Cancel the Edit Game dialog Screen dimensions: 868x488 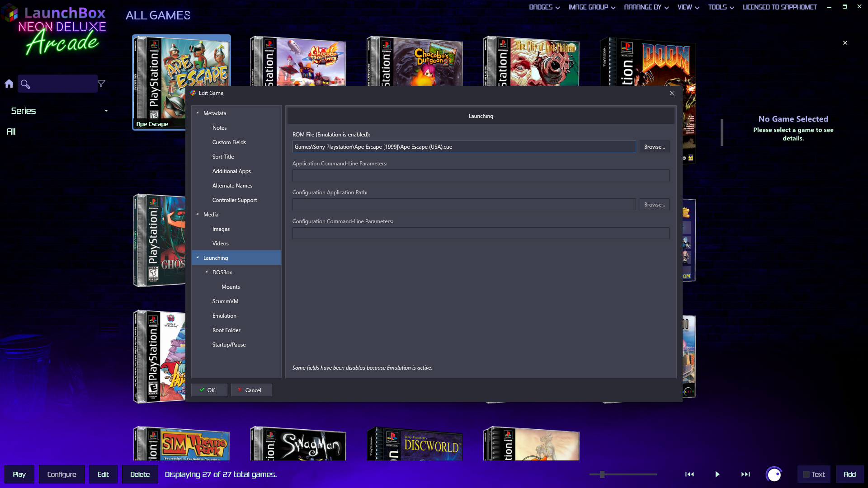251,390
